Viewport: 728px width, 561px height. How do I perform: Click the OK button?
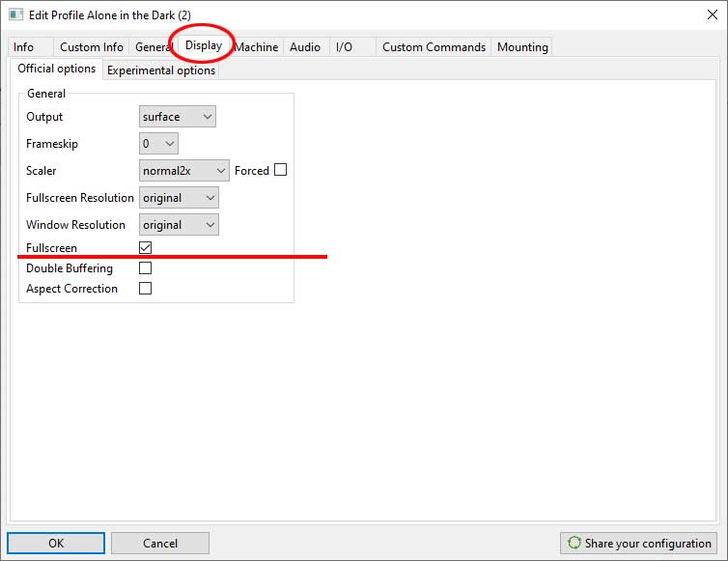point(56,543)
